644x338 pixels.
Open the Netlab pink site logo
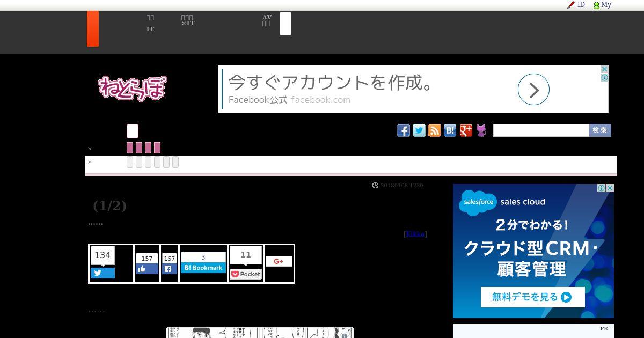pos(133,88)
